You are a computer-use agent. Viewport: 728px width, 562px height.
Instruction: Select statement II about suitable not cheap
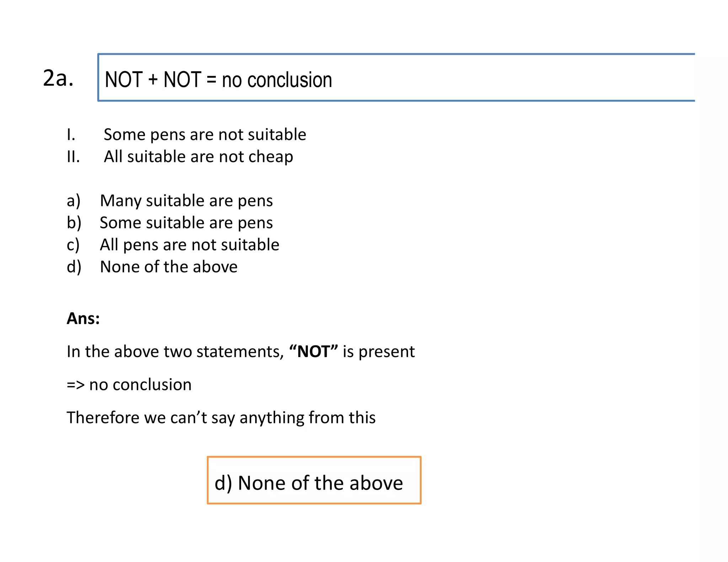(x=198, y=157)
